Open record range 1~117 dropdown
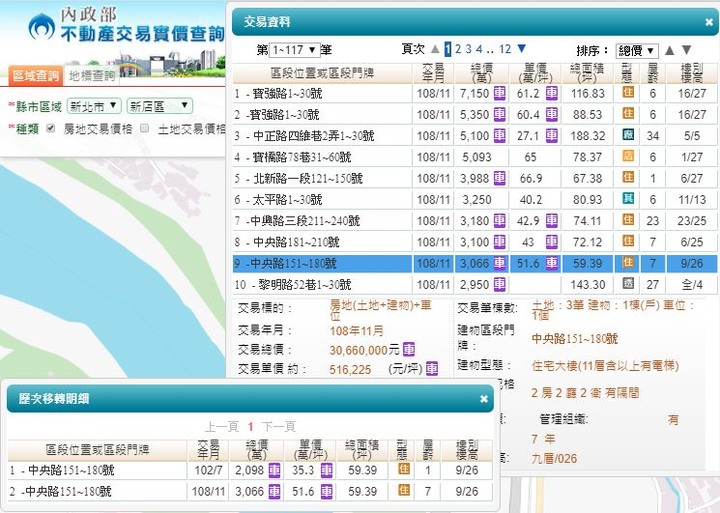The width and height of the screenshot is (720, 513). 294,50
